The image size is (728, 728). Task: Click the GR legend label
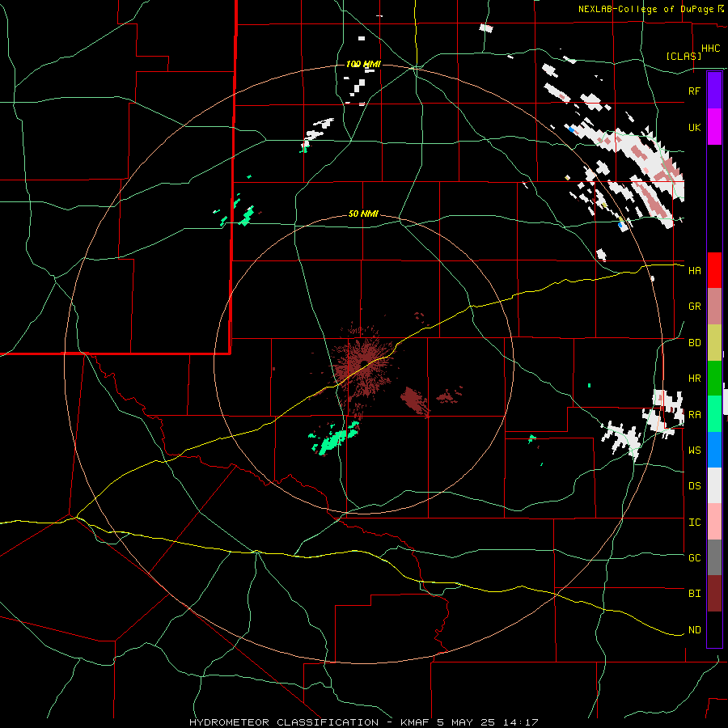(x=694, y=307)
